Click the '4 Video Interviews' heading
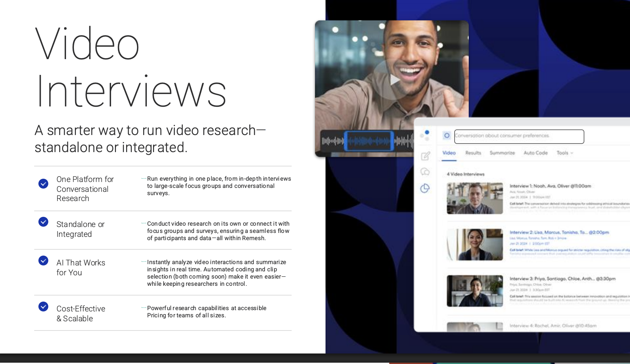Image resolution: width=630 pixels, height=364 pixels. [x=465, y=174]
